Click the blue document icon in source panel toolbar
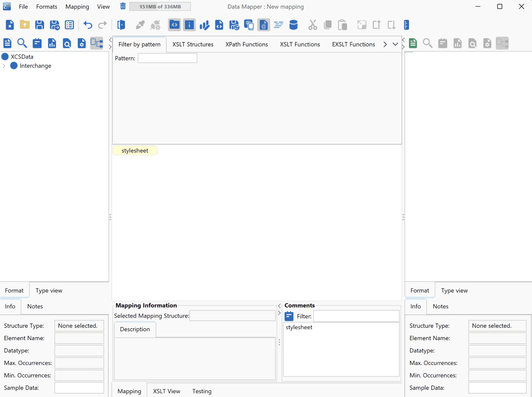Image resolution: width=532 pixels, height=397 pixels. coord(7,43)
